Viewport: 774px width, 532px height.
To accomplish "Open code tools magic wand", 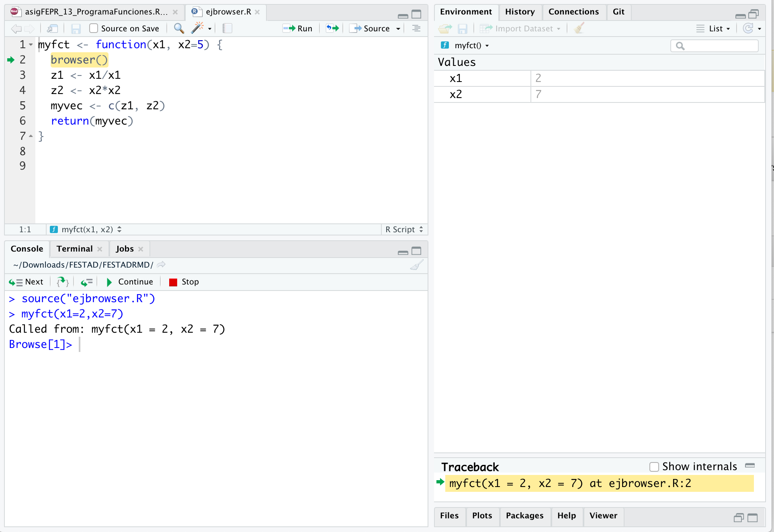I will (x=197, y=28).
